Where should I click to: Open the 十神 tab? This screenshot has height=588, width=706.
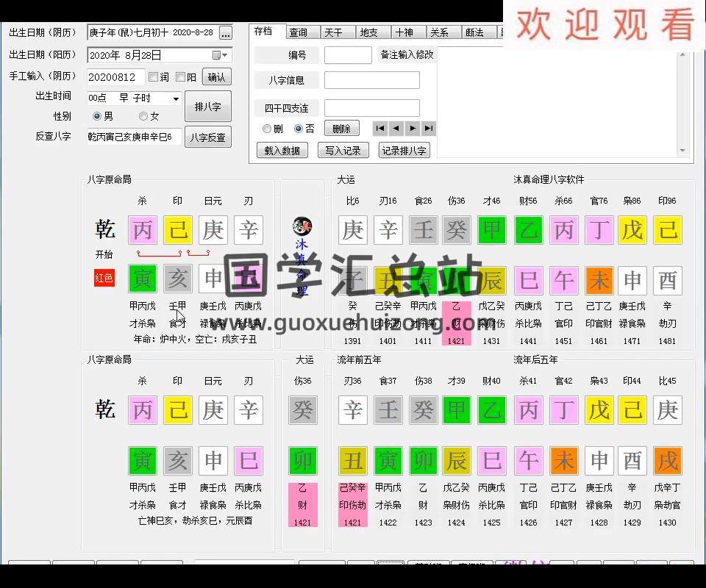tap(404, 32)
